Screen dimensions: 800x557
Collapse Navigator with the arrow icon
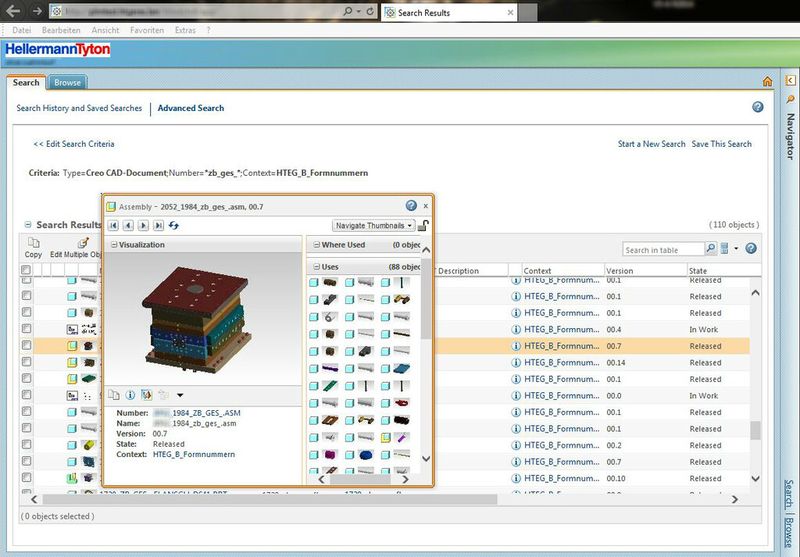[790, 81]
